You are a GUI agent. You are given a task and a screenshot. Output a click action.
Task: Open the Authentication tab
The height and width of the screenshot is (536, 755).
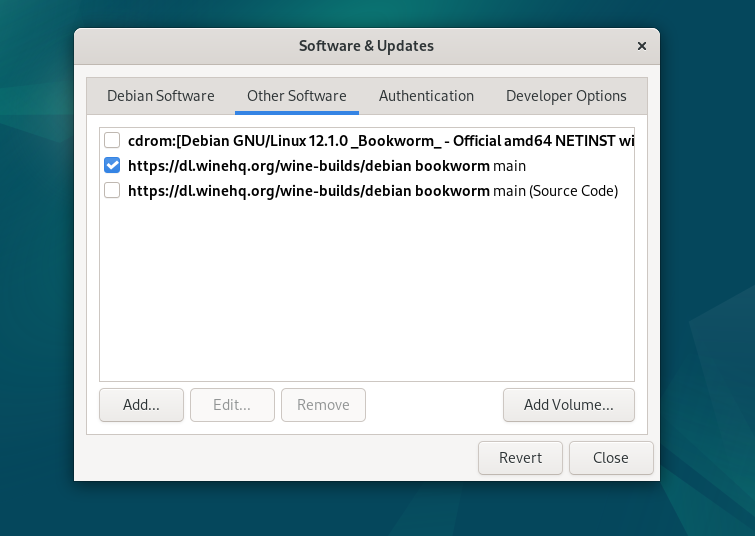point(426,96)
